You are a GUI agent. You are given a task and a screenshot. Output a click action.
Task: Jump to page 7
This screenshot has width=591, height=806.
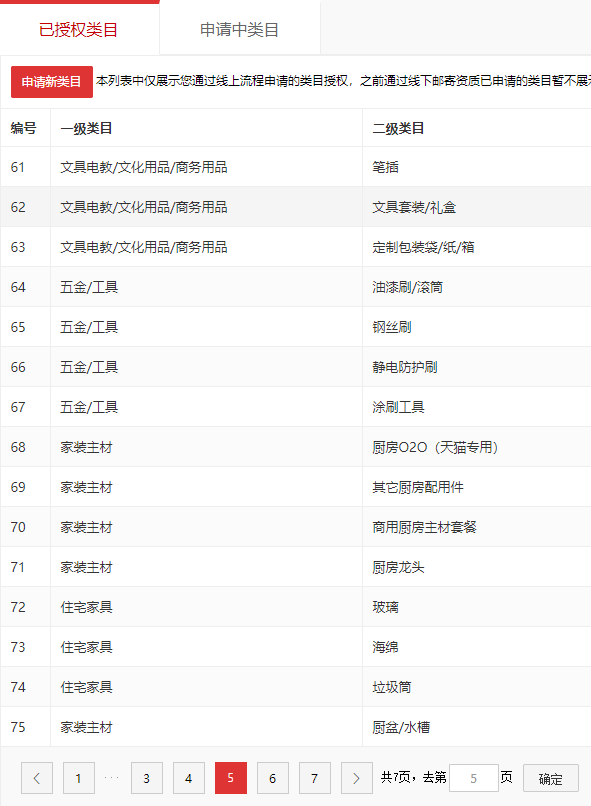(x=315, y=778)
